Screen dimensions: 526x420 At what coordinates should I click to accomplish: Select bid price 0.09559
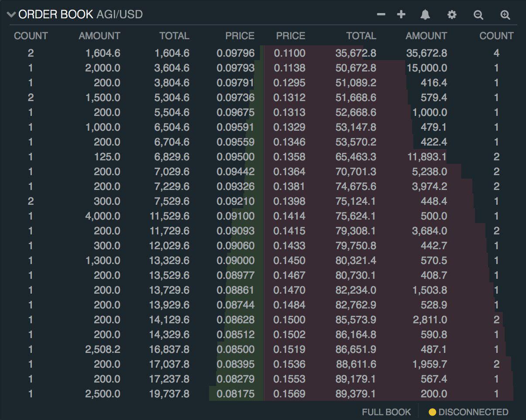[236, 142]
